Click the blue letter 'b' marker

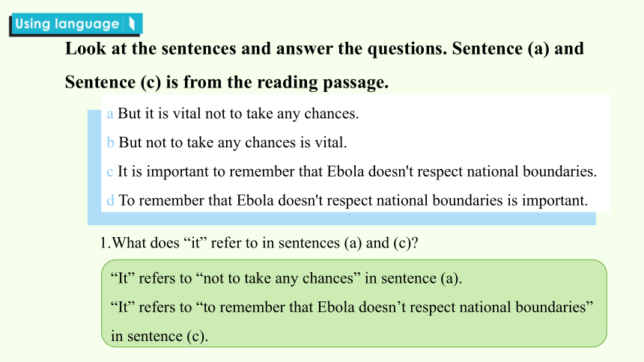click(110, 142)
